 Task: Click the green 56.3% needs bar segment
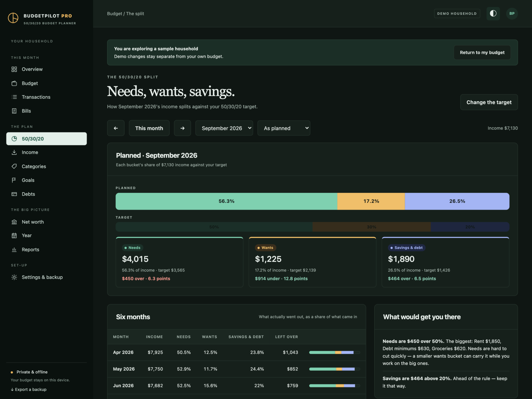pyautogui.click(x=226, y=201)
